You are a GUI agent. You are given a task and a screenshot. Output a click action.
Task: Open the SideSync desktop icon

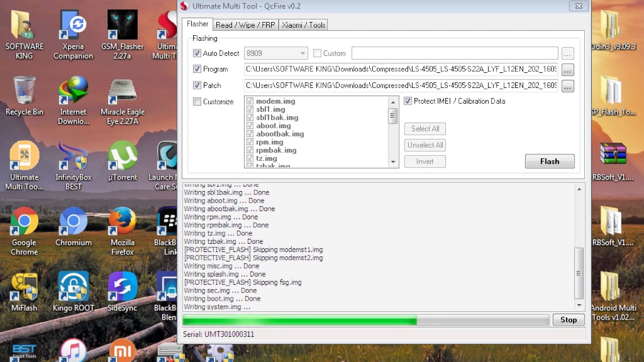tap(122, 291)
